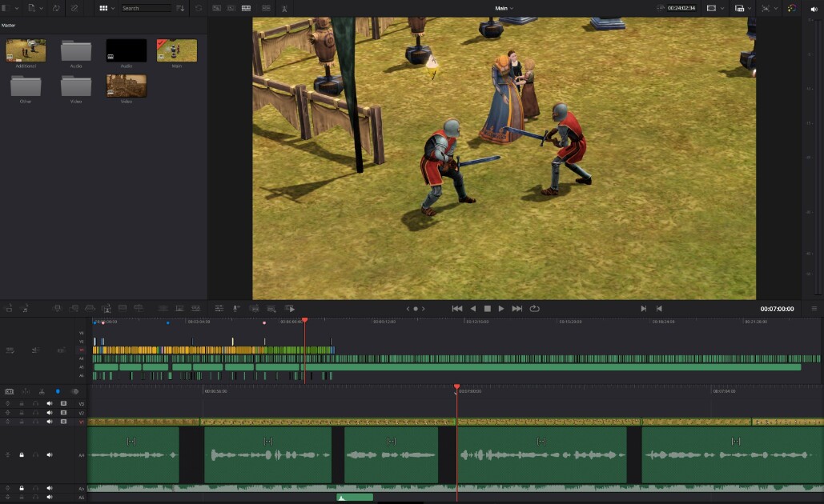Image resolution: width=824 pixels, height=504 pixels.
Task: Click the Mark In skip-to-next icon
Action: [643, 309]
